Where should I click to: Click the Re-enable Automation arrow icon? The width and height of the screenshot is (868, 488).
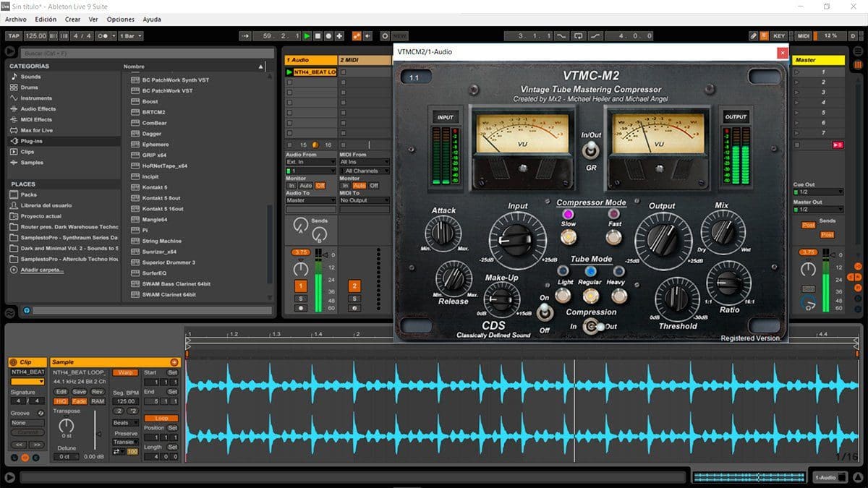[x=367, y=35]
